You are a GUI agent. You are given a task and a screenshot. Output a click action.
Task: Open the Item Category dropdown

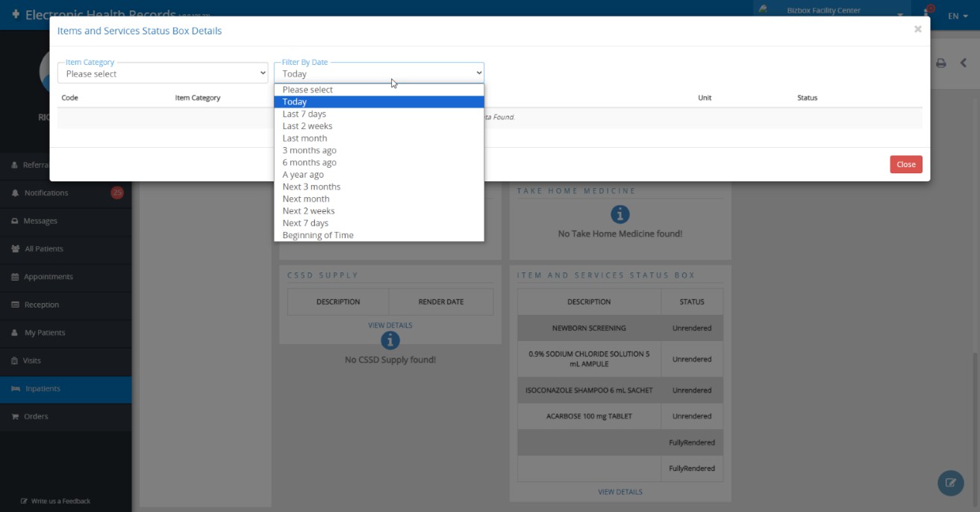pyautogui.click(x=162, y=72)
